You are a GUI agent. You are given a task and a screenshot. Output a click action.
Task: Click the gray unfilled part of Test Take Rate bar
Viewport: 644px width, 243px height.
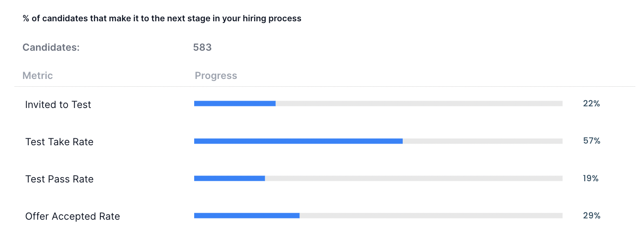[483, 141]
